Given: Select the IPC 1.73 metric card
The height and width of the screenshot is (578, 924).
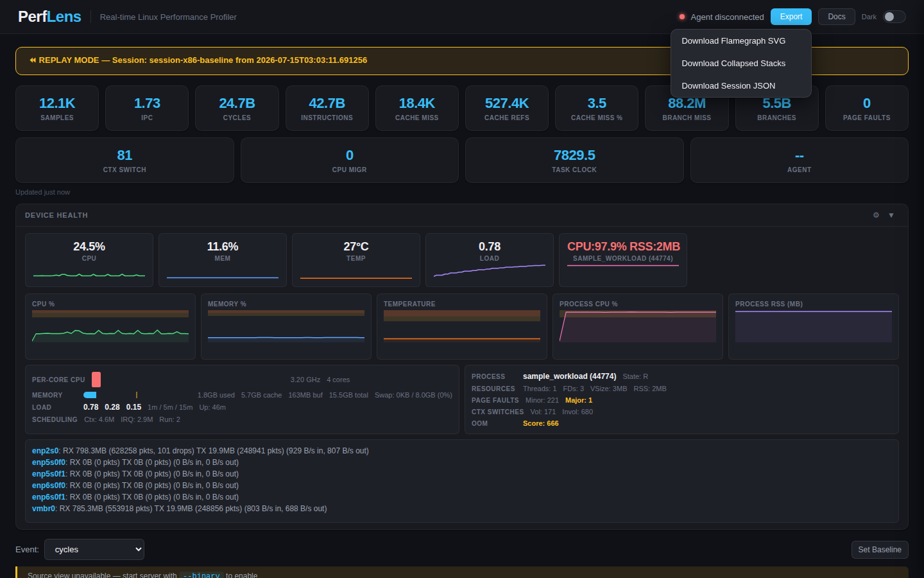Looking at the screenshot, I should [147, 109].
